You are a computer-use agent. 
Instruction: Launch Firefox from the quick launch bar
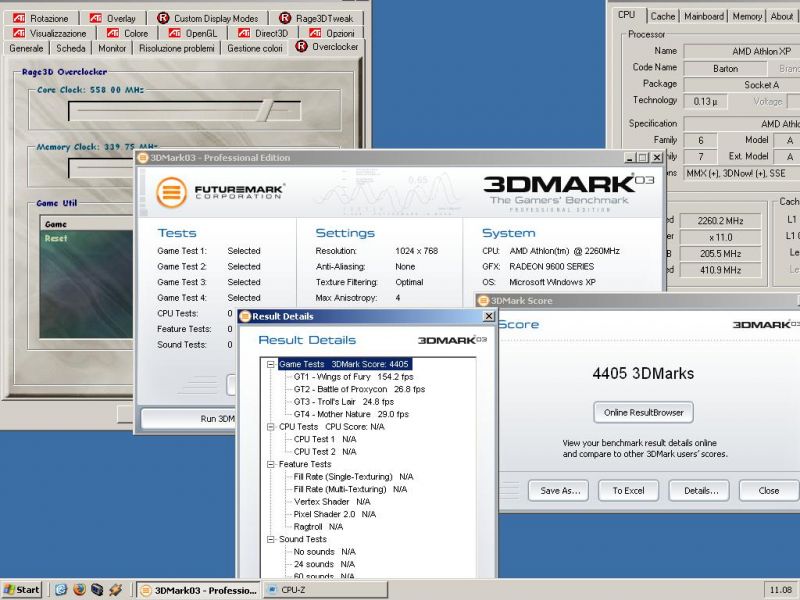tap(79, 590)
